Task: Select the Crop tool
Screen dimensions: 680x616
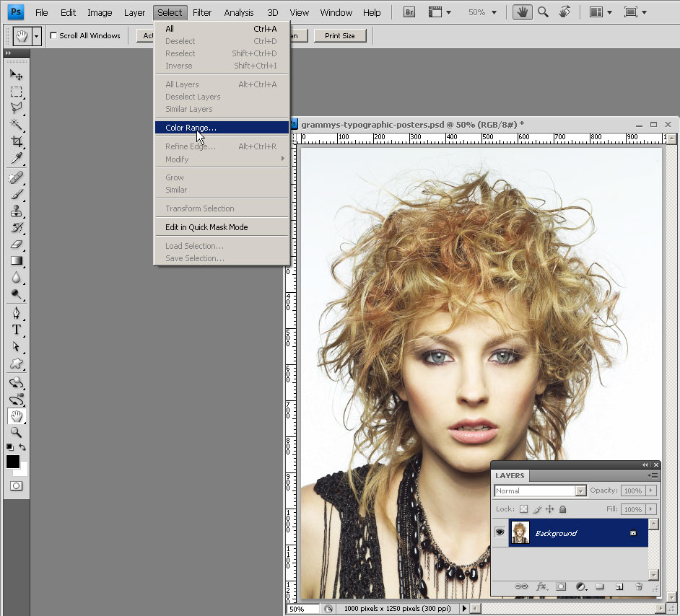Action: pos(16,142)
